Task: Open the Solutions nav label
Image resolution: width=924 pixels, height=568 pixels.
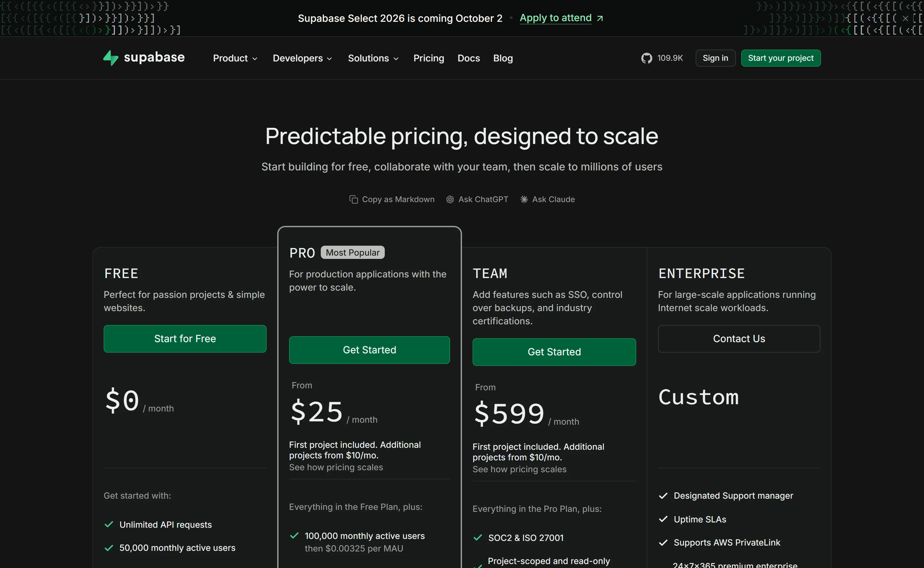Action: coord(368,58)
